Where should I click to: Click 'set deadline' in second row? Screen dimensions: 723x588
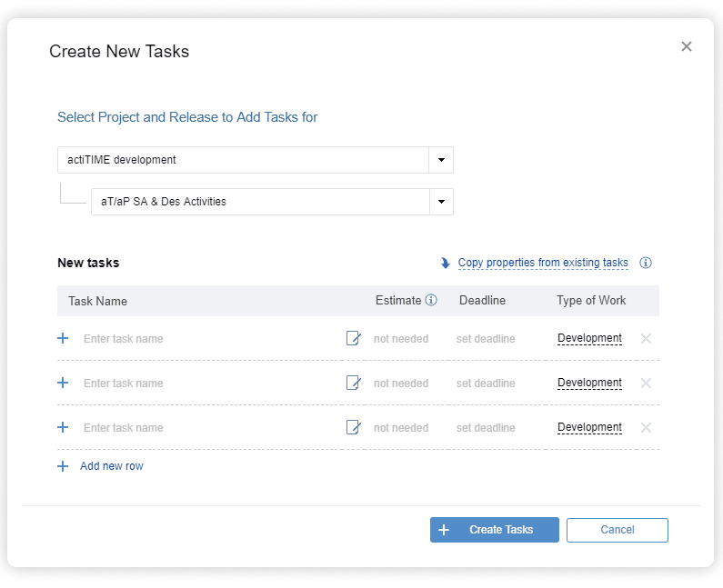click(x=486, y=384)
